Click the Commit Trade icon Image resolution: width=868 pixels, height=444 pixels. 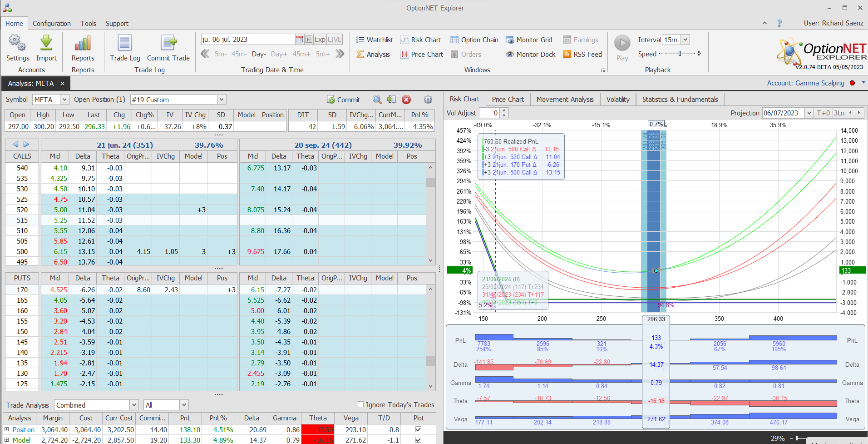coord(168,43)
